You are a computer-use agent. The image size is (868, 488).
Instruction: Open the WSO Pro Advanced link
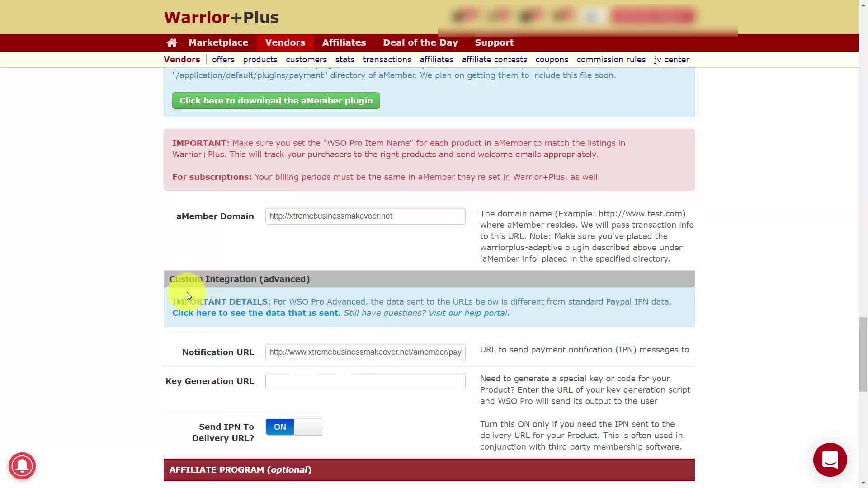pyautogui.click(x=327, y=302)
